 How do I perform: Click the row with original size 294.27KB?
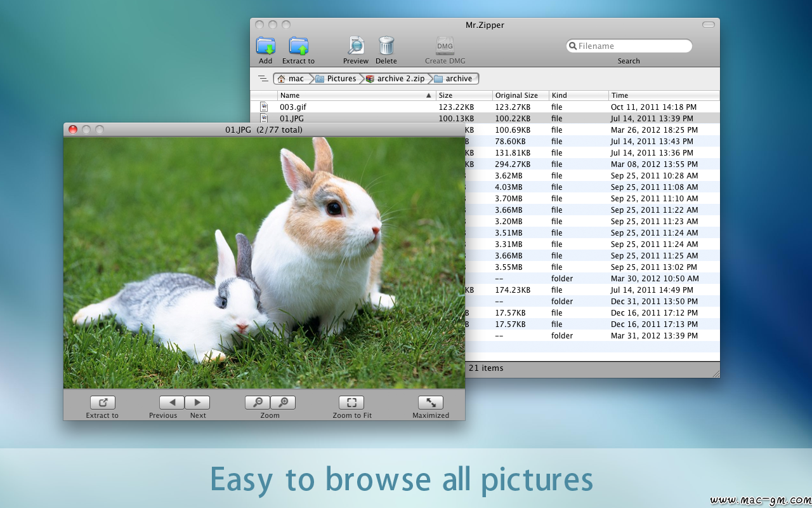point(593,164)
